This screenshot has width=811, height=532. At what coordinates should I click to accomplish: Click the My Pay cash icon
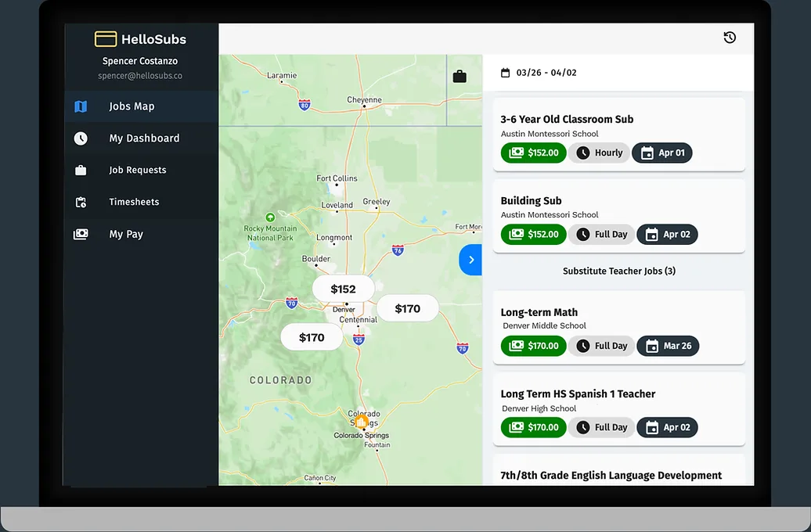81,234
